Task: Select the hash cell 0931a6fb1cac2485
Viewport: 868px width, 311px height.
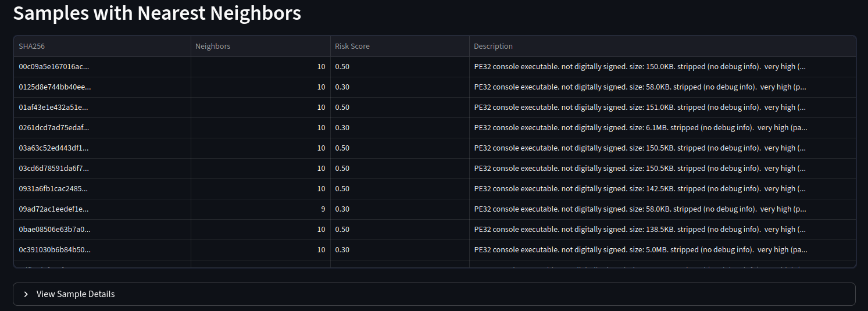Action: pos(53,189)
